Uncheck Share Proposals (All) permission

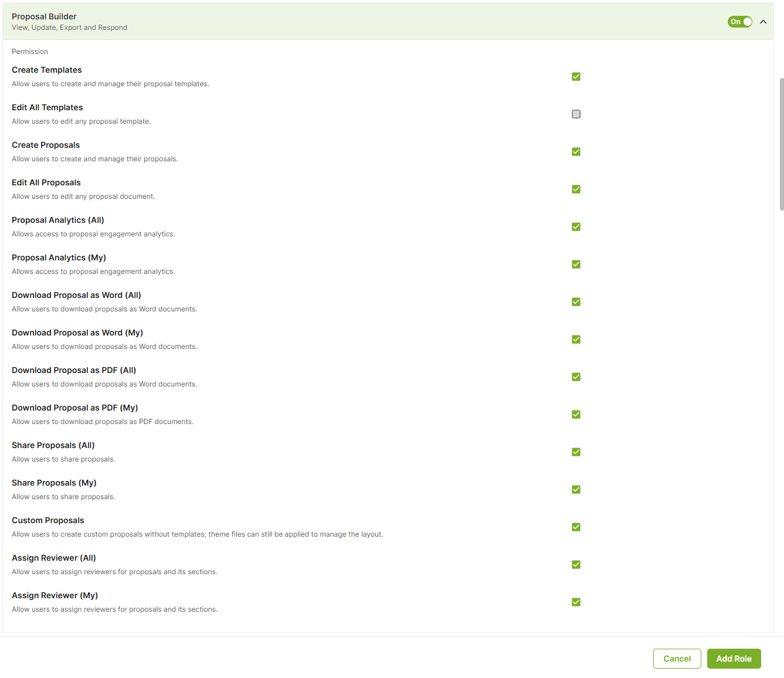pos(576,452)
